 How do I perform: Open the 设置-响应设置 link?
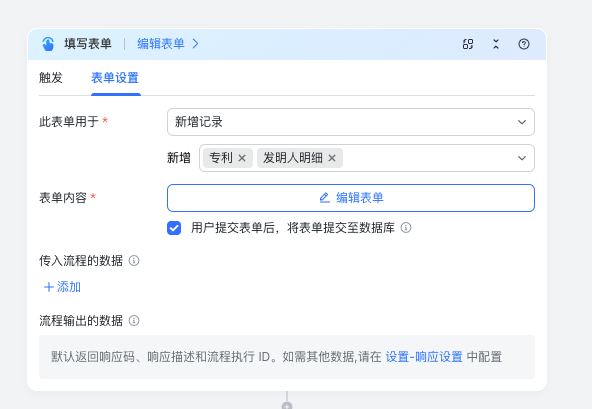424,357
